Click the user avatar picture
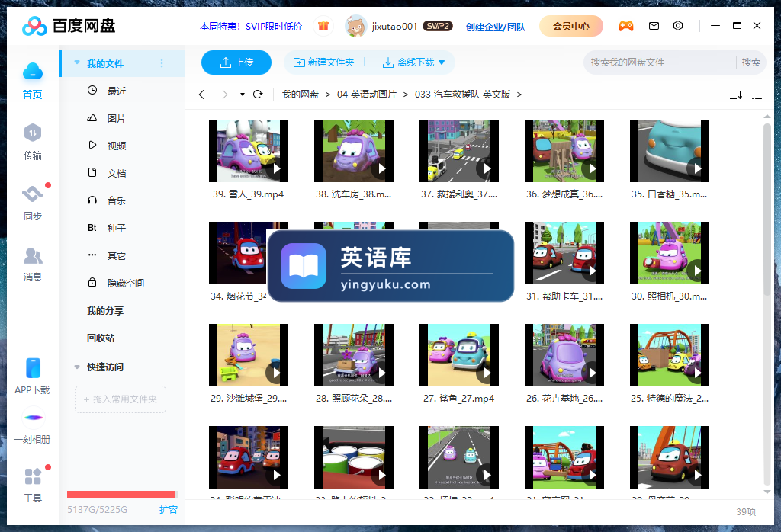Screen dimensions: 781x532 click(x=355, y=26)
